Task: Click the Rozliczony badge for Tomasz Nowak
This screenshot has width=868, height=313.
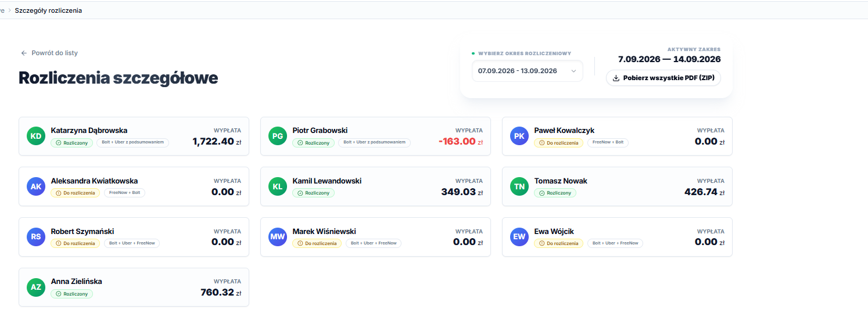Action: pyautogui.click(x=555, y=193)
